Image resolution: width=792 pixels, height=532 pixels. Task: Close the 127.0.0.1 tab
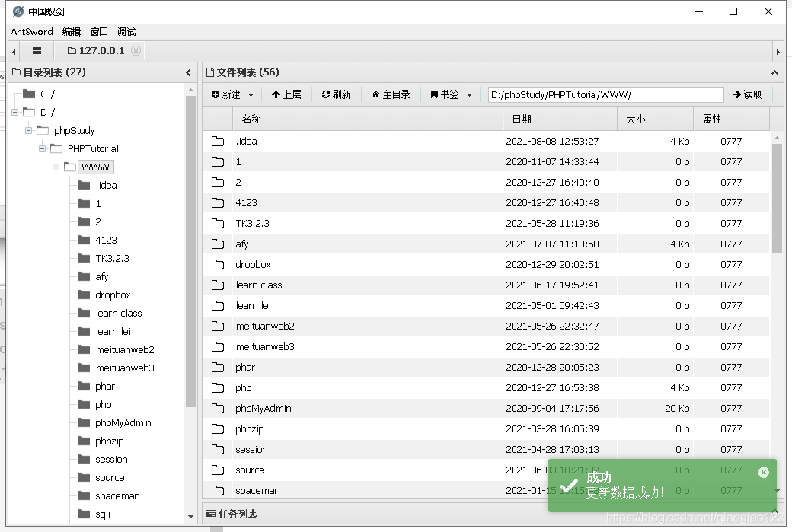click(136, 50)
